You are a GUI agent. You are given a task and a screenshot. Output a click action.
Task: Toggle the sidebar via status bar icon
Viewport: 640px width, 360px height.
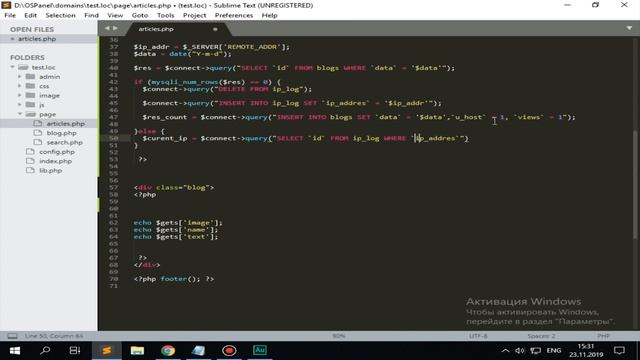coord(12,336)
